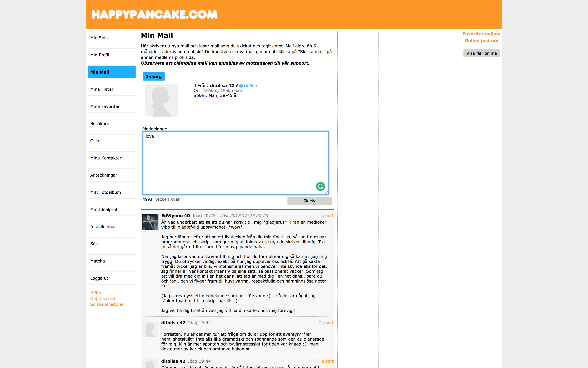
Task: Click the EdWynne 40 sender name
Action: tap(175, 216)
